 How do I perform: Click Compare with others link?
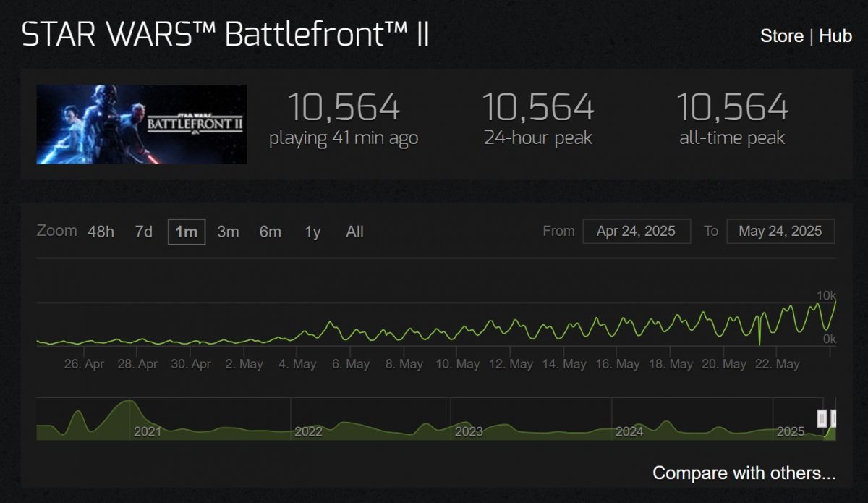click(x=744, y=473)
